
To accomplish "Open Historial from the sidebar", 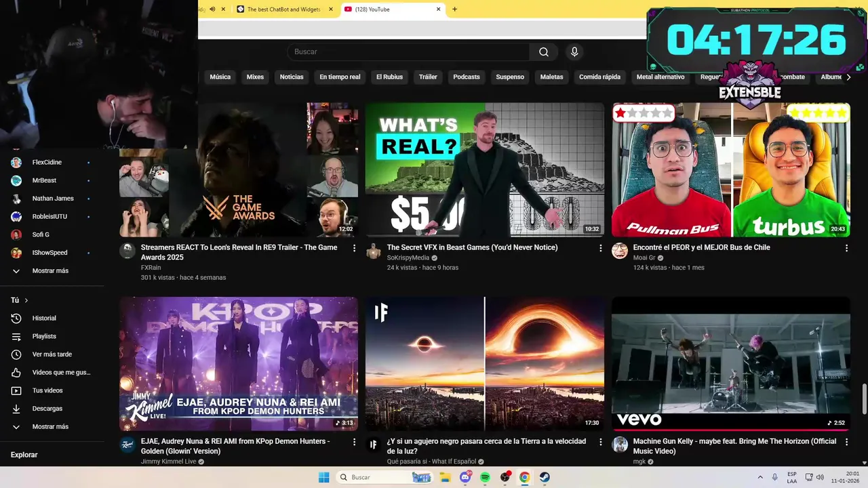I will [x=44, y=318].
